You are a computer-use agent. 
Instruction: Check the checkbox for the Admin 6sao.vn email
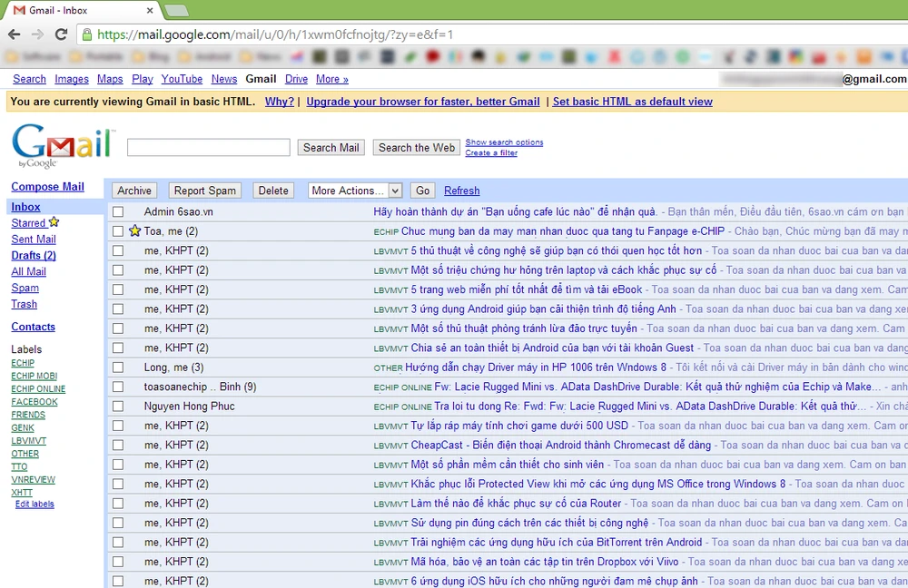point(118,211)
